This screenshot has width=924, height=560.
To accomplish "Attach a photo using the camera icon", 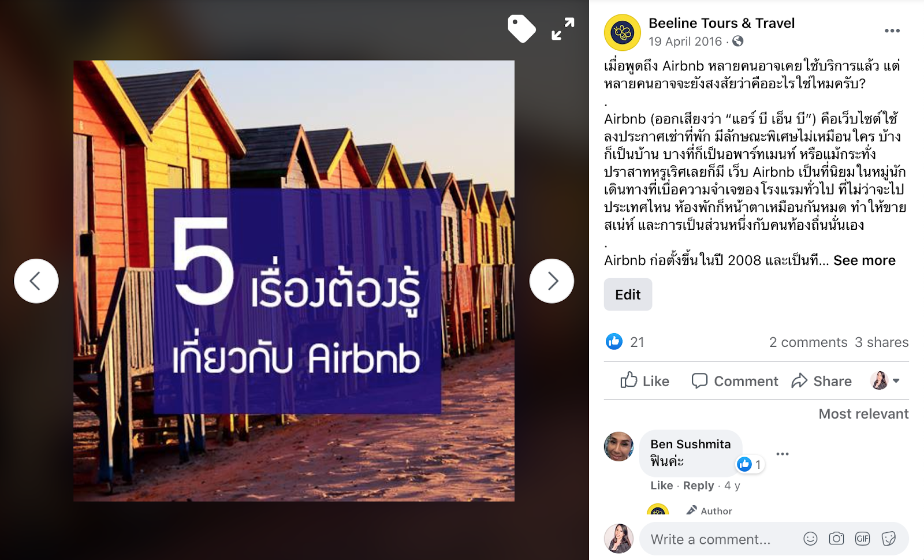I will (836, 539).
